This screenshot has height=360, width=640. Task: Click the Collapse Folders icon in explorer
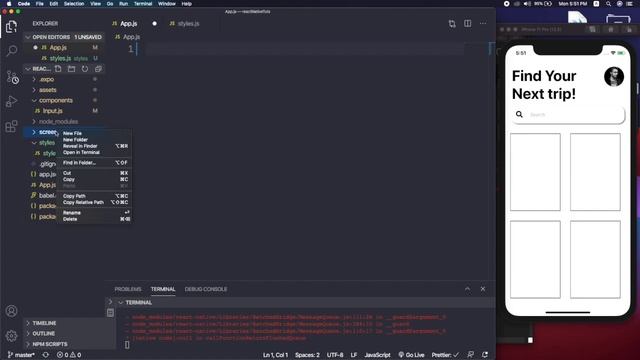[98, 69]
